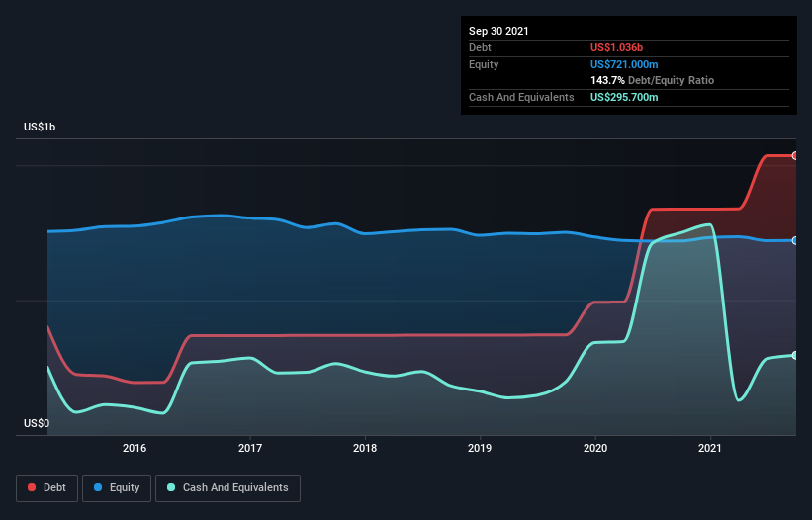
Task: Select the red Debt endpoint marker on chart
Action: 795,156
